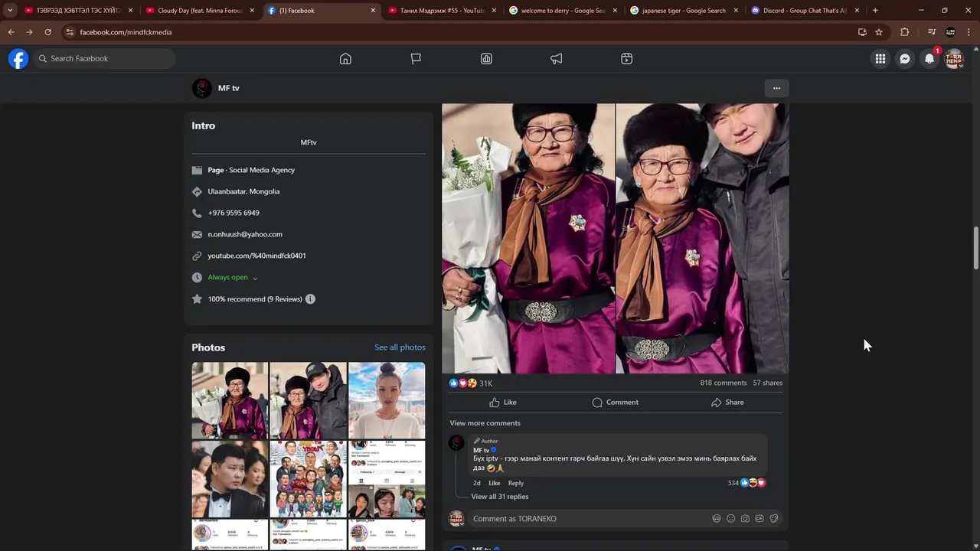Open the cartoon group illustration thumbnail

pyautogui.click(x=308, y=479)
